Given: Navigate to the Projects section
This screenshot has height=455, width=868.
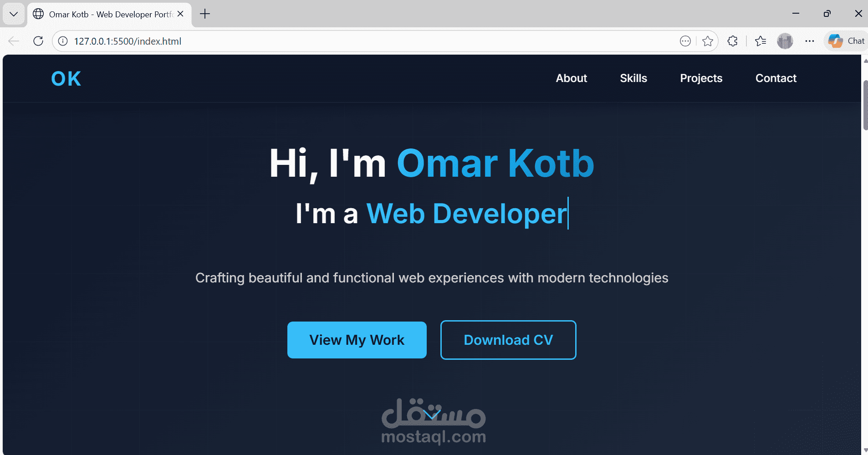Looking at the screenshot, I should pos(701,78).
